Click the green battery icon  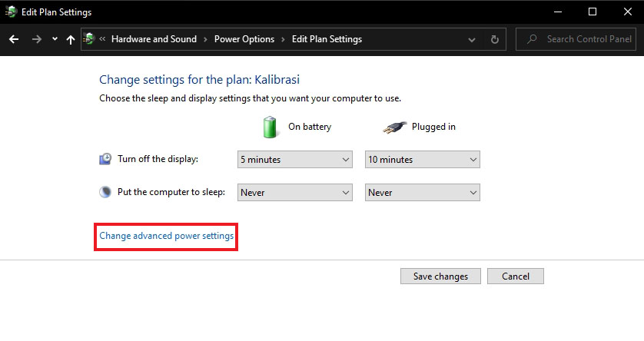coord(270,127)
